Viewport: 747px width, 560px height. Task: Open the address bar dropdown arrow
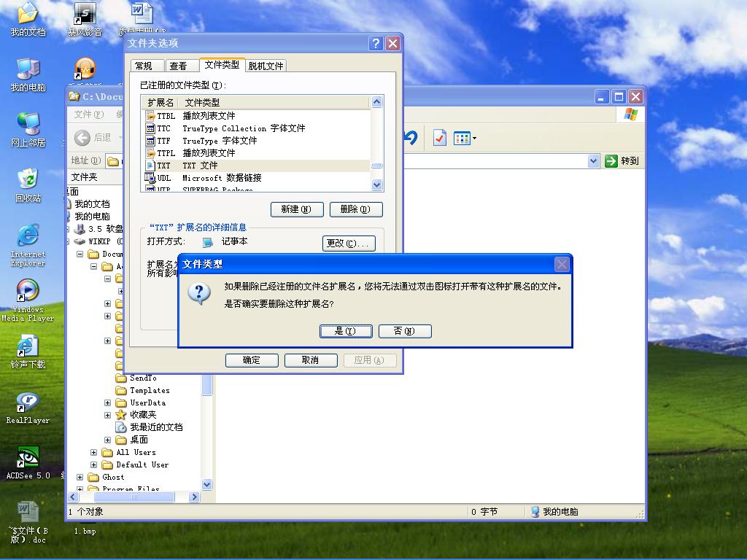pyautogui.click(x=593, y=161)
